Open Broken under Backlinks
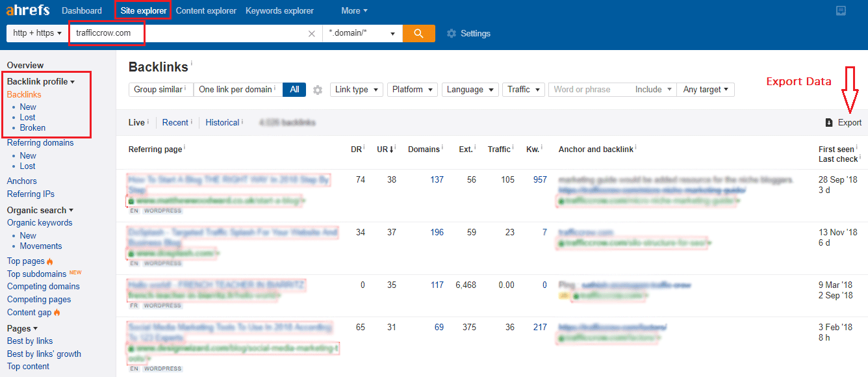 coord(32,128)
